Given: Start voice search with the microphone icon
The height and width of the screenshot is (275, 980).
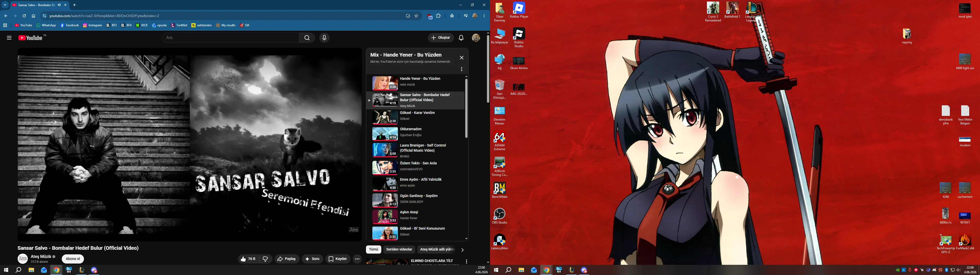Looking at the screenshot, I should pyautogui.click(x=324, y=38).
